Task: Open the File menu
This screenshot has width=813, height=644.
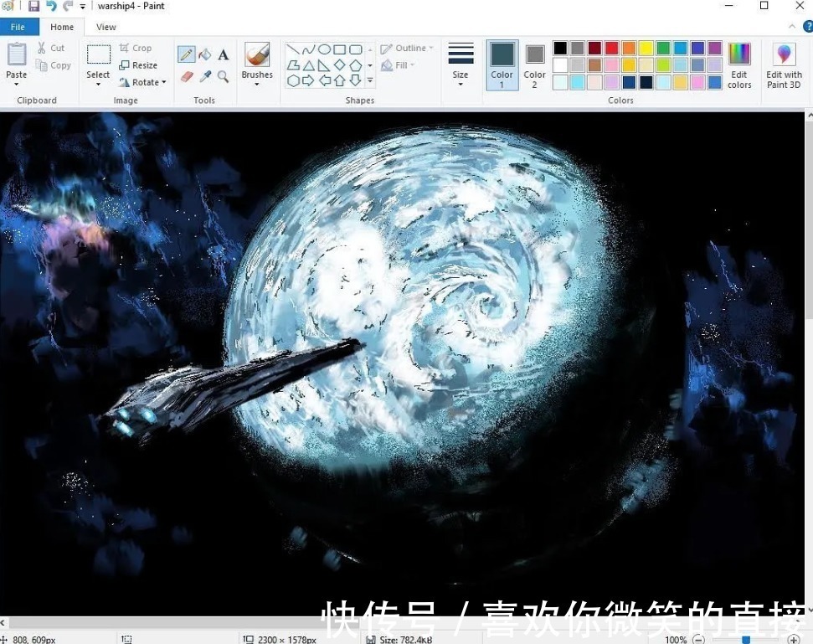Action: coord(18,26)
